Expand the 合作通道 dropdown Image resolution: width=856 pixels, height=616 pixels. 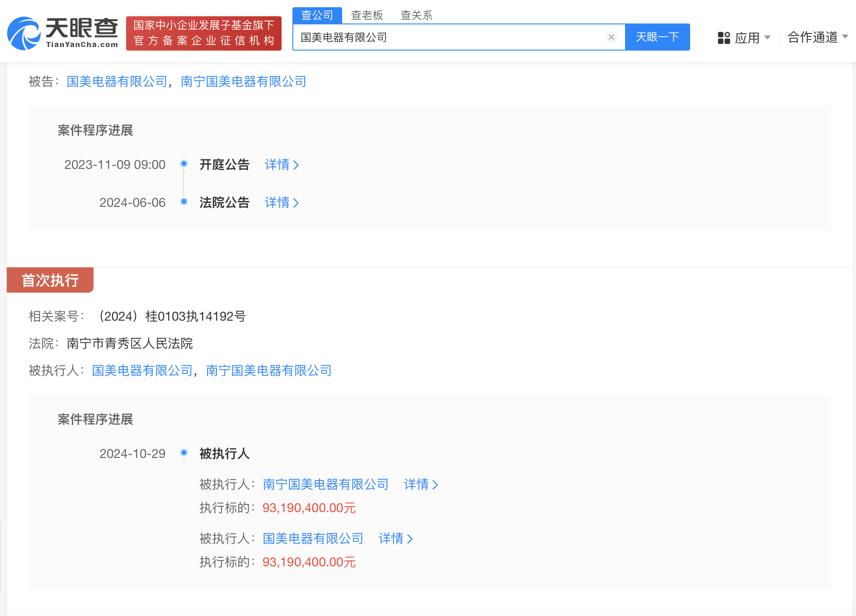(x=818, y=37)
